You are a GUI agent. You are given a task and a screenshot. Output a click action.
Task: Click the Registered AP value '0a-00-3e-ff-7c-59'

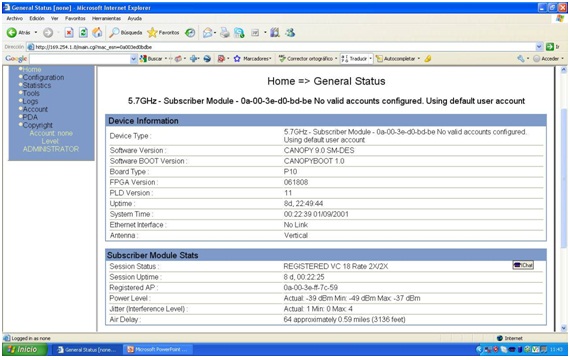point(310,287)
